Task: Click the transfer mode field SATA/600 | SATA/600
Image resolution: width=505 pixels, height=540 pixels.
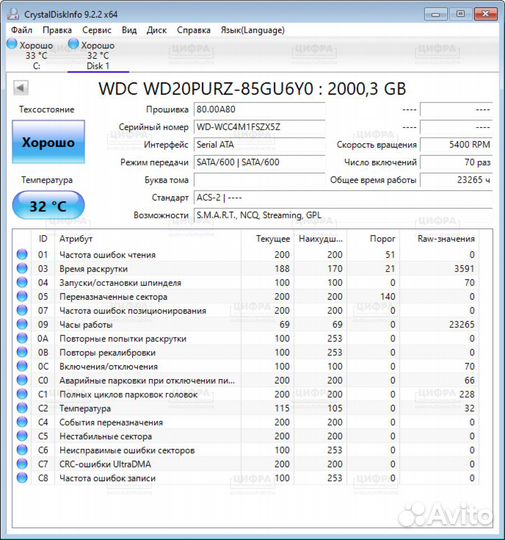Action: pyautogui.click(x=259, y=162)
